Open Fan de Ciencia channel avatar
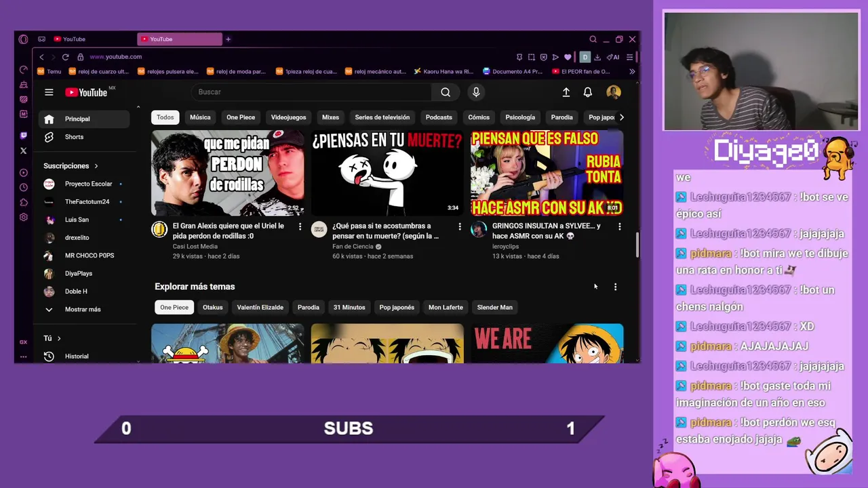The width and height of the screenshot is (868, 488). 319,229
